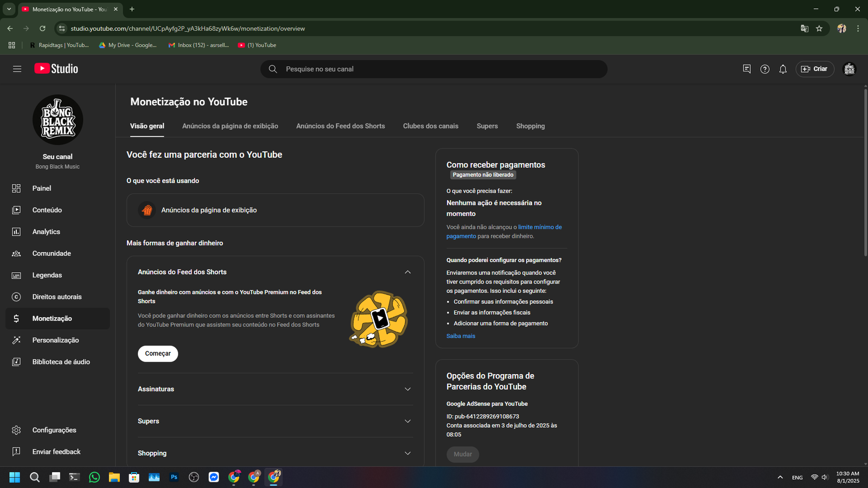
Task: Open Photoshop from the taskbar
Action: point(174,477)
